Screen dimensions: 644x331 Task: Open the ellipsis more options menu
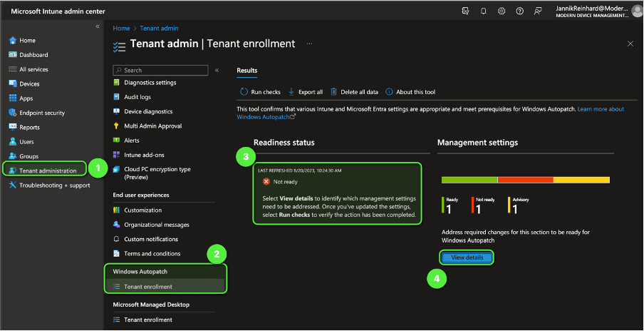(x=310, y=44)
